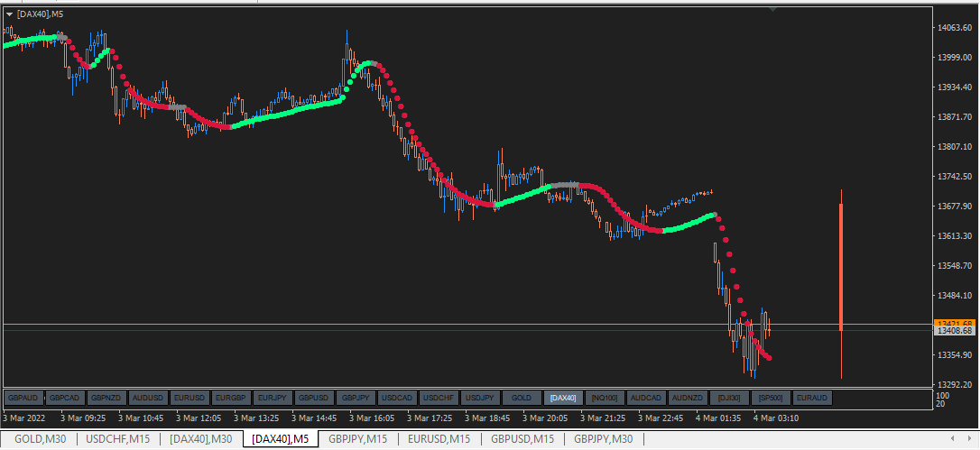Pick the [SP500] symbol button
Image resolution: width=980 pixels, height=450 pixels.
point(771,398)
